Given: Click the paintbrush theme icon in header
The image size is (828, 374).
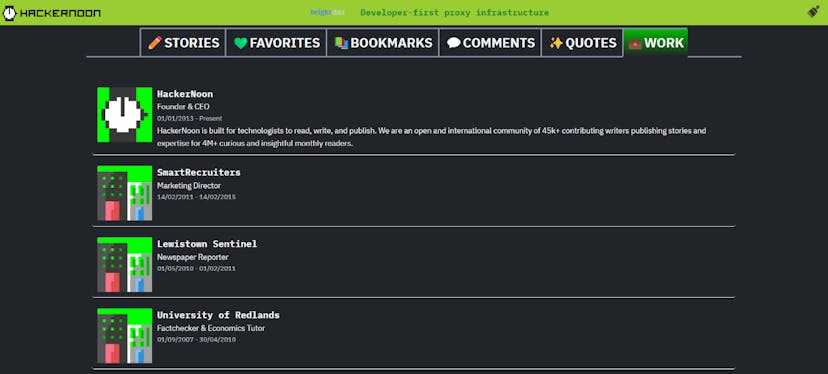Looking at the screenshot, I should [813, 12].
